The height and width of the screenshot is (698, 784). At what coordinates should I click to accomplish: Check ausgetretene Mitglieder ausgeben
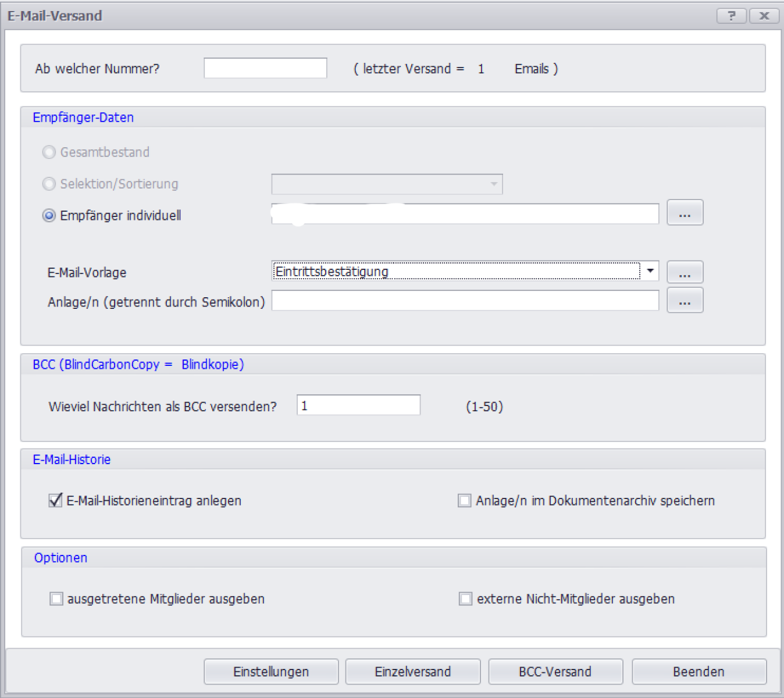56,599
